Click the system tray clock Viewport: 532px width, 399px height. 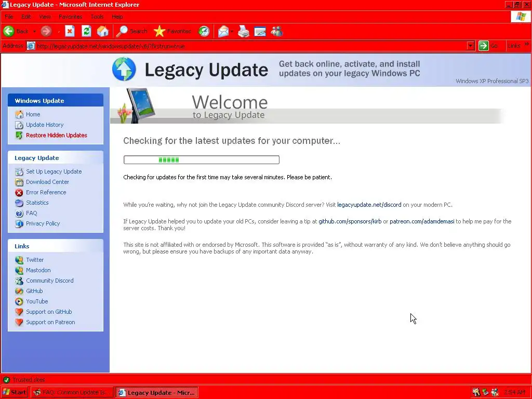[x=514, y=393]
